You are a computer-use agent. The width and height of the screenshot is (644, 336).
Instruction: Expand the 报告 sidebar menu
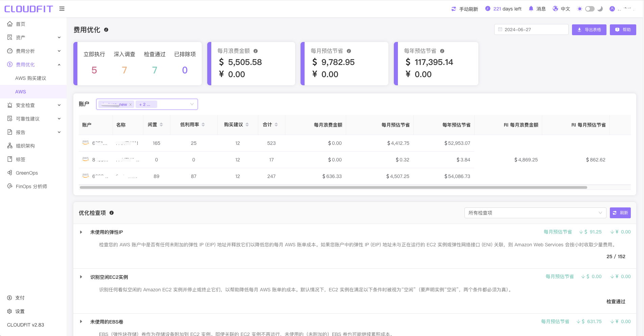(x=33, y=132)
